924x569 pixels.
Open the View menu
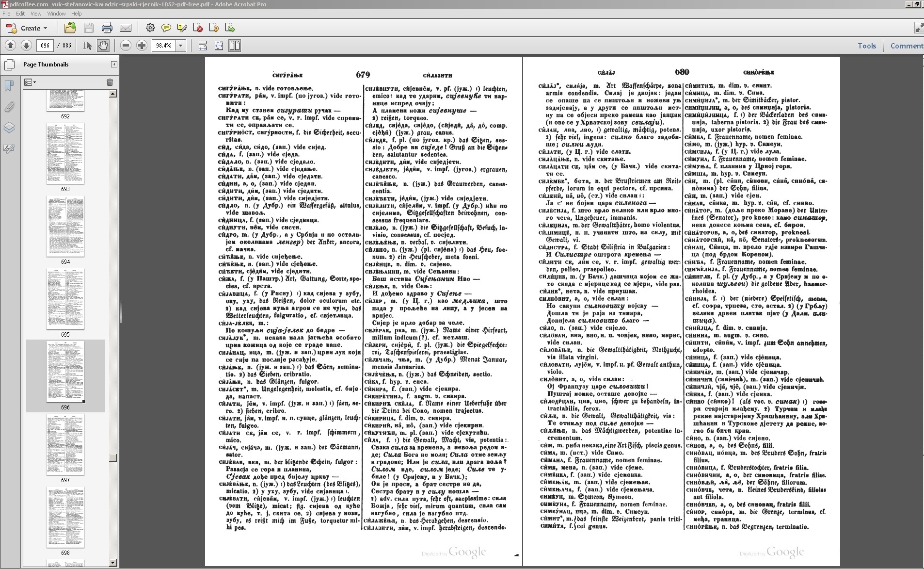(x=36, y=14)
